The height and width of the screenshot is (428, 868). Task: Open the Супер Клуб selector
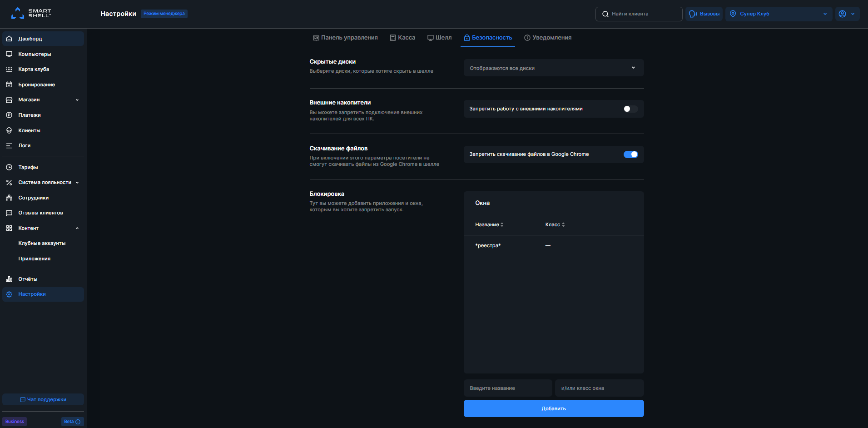tap(779, 14)
